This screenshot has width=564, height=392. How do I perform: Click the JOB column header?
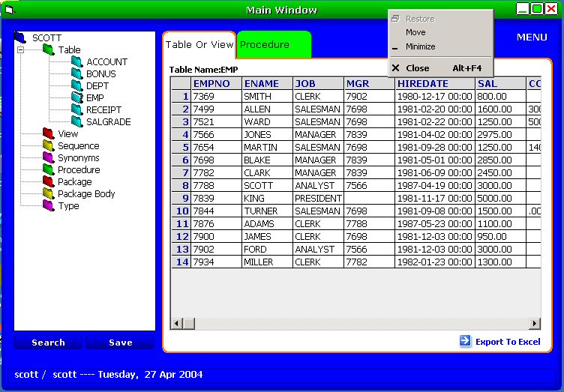318,83
